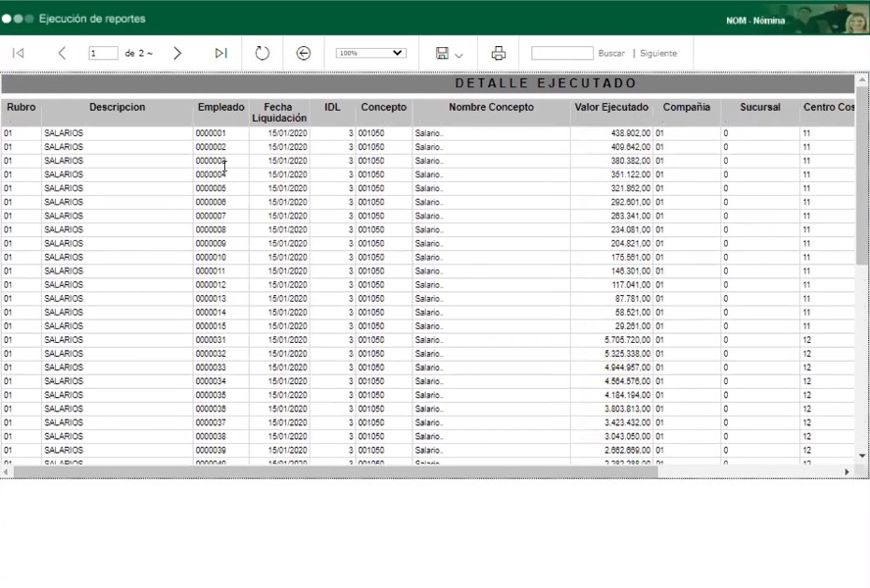Screen dimensions: 870x588
Task: Click the vertical scrollbar up arrow
Action: pos(862,80)
